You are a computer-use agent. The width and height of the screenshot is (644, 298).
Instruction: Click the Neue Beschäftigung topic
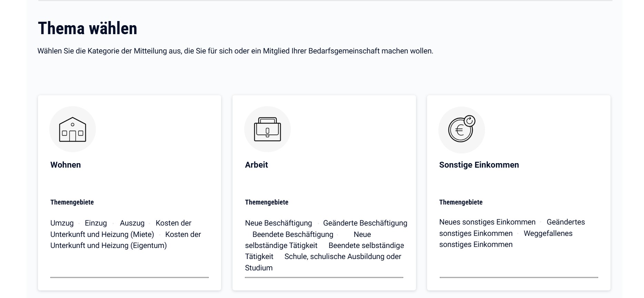click(278, 223)
